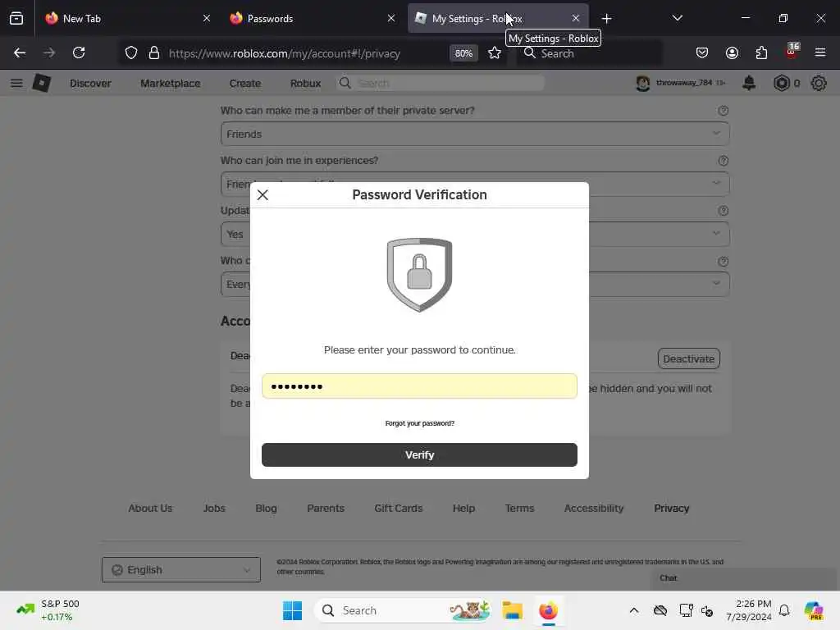Image resolution: width=840 pixels, height=630 pixels.
Task: Click the Windows taskbar Search box
Action: pos(404,610)
